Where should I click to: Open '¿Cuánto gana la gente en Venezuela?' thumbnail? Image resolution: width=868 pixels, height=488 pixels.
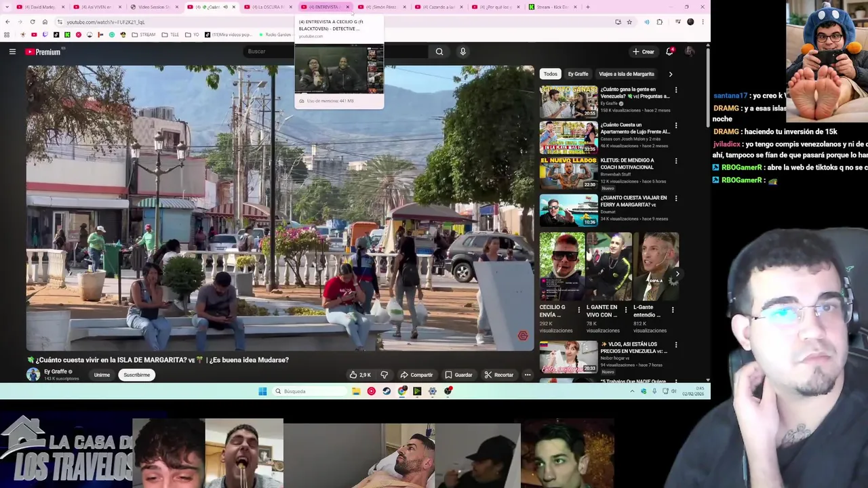568,102
